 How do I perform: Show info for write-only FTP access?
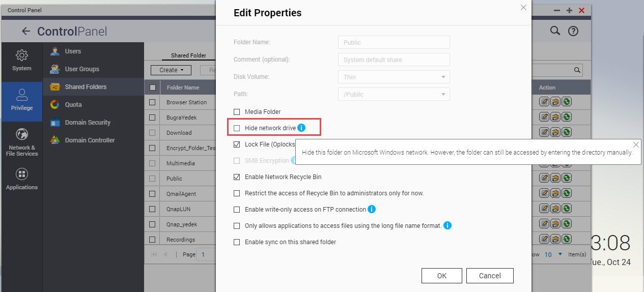(x=372, y=209)
